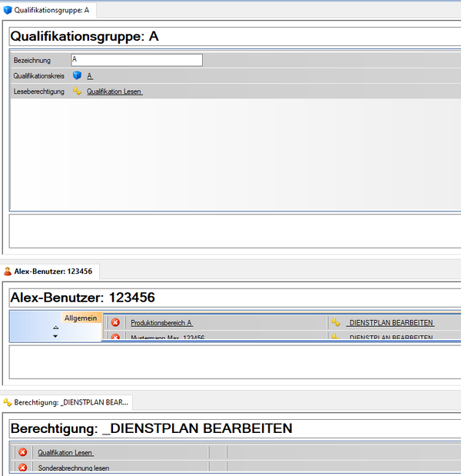Click the down arrow under Allgemein
This screenshot has width=461, height=476.
(55, 336)
